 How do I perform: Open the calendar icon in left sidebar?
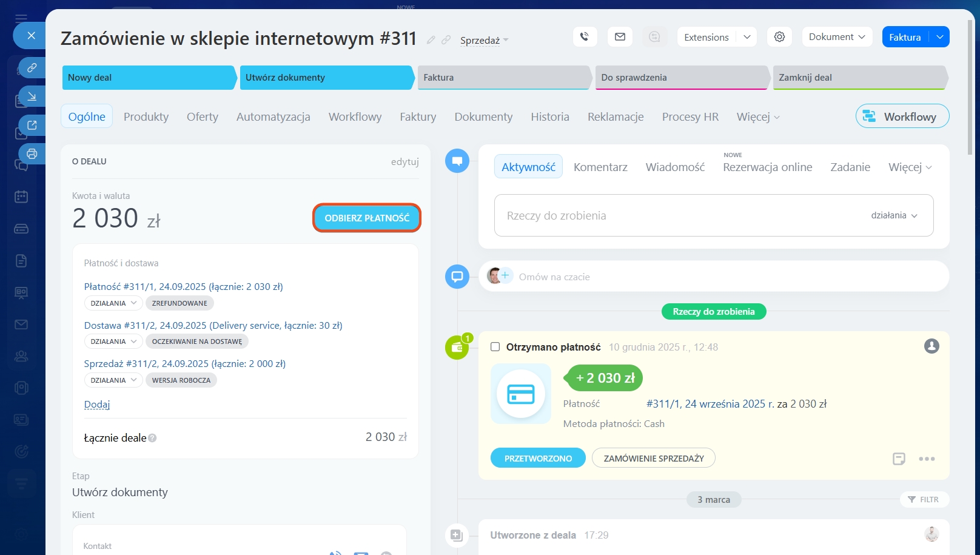pyautogui.click(x=21, y=197)
